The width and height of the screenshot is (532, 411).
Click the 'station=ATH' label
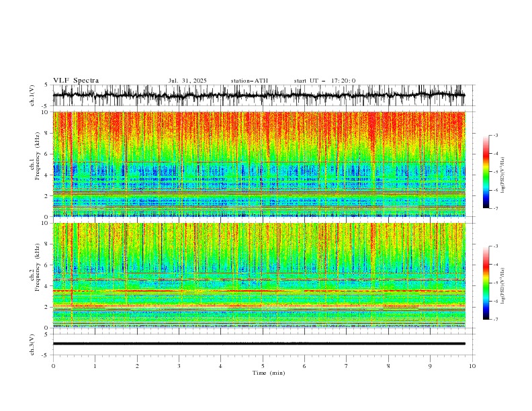(x=249, y=81)
